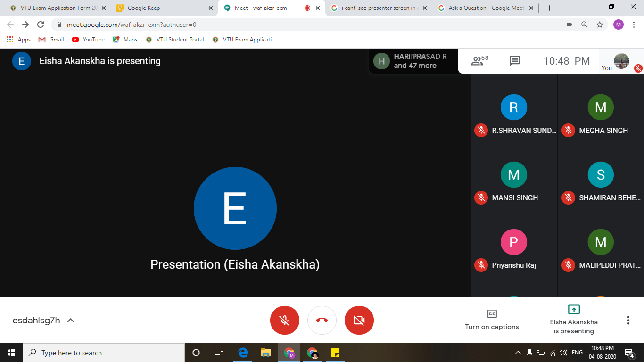Image resolution: width=644 pixels, height=362 pixels.
Task: Open Sticky Notes from taskbar
Action: pos(335,353)
